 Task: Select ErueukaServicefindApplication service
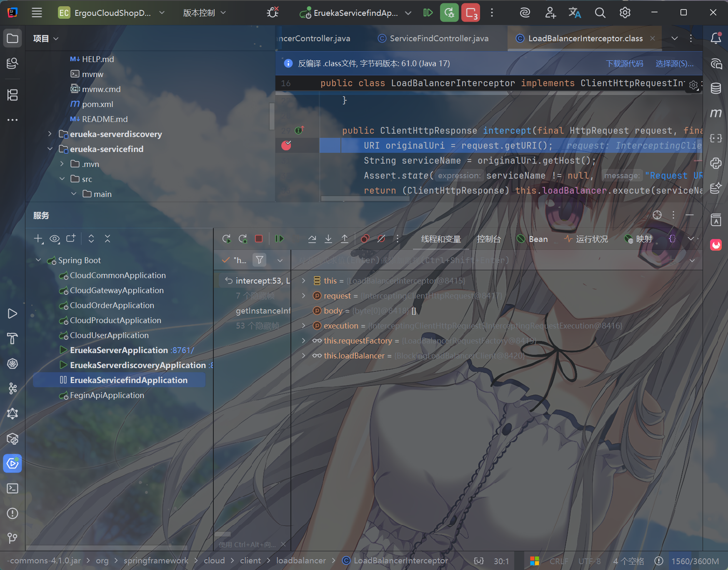pos(119,380)
